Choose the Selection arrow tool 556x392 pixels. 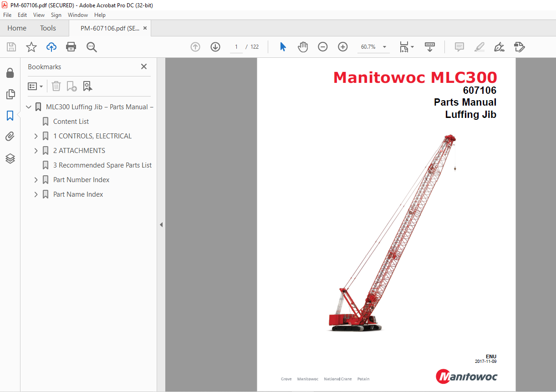coord(283,47)
